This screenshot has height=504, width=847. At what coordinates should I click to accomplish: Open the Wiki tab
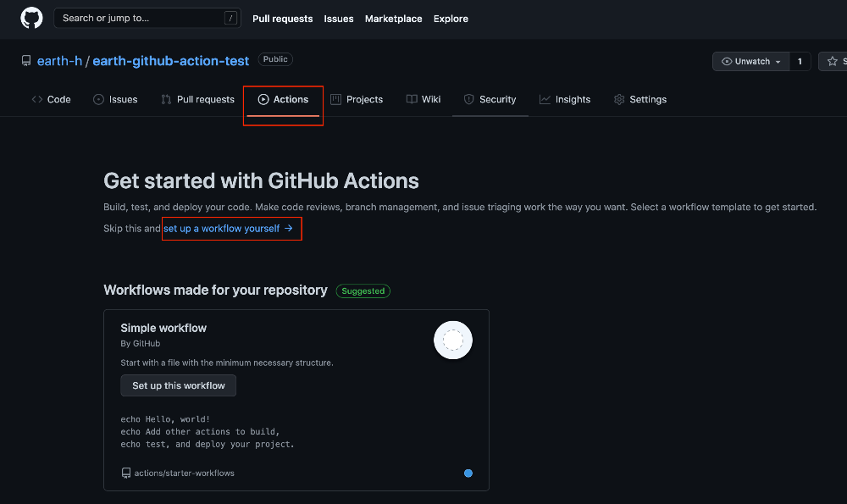[423, 99]
